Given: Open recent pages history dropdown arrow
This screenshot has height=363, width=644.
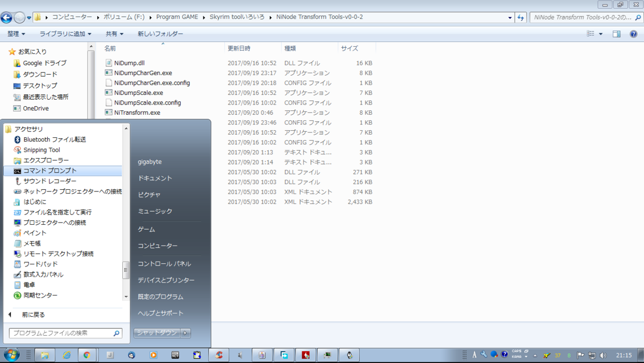Looking at the screenshot, I should click(x=29, y=18).
